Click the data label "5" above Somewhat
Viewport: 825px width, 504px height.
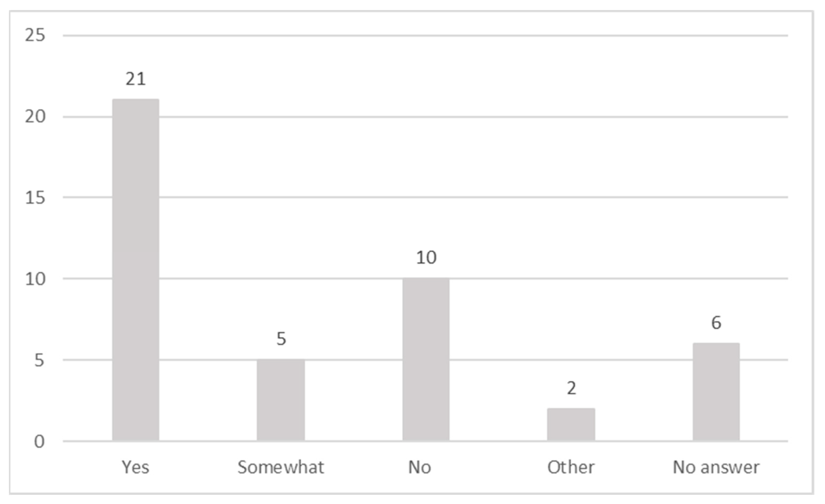281,339
